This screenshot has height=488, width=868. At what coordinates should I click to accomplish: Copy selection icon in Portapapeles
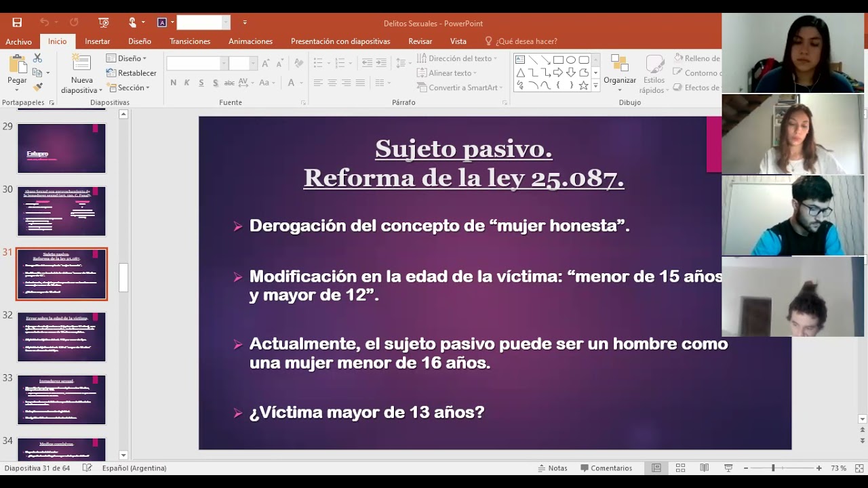[x=37, y=73]
